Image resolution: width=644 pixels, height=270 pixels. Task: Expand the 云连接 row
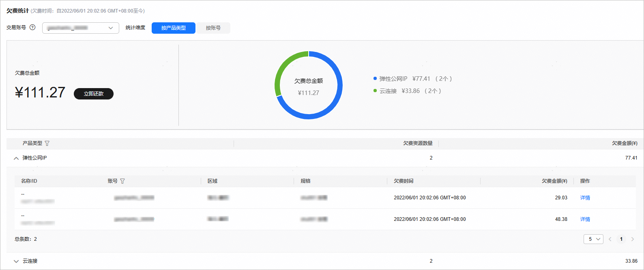(x=16, y=261)
